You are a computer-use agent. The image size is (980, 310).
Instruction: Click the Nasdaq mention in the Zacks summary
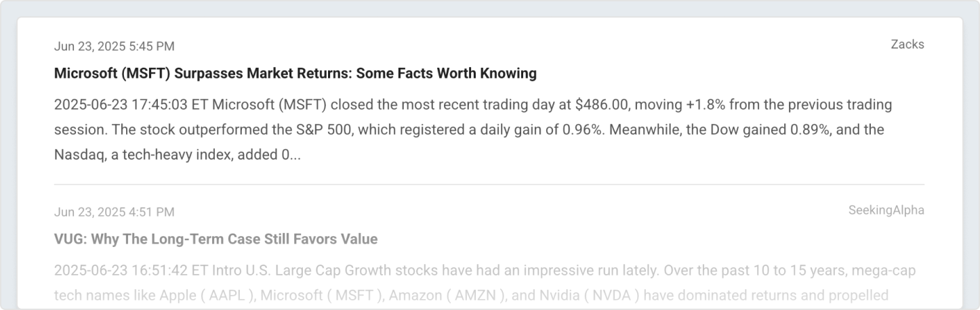pos(77,154)
